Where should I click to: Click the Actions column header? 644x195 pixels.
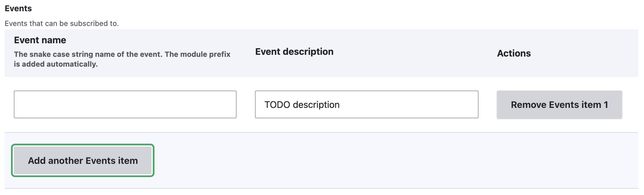(x=513, y=53)
